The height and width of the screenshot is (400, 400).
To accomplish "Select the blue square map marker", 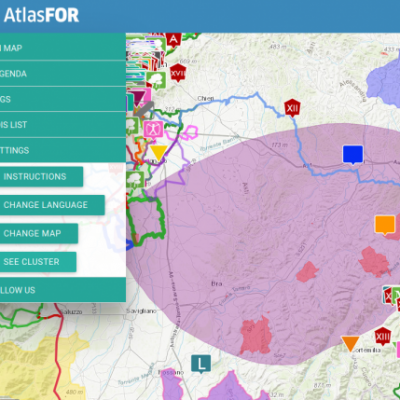I will pyautogui.click(x=353, y=154).
